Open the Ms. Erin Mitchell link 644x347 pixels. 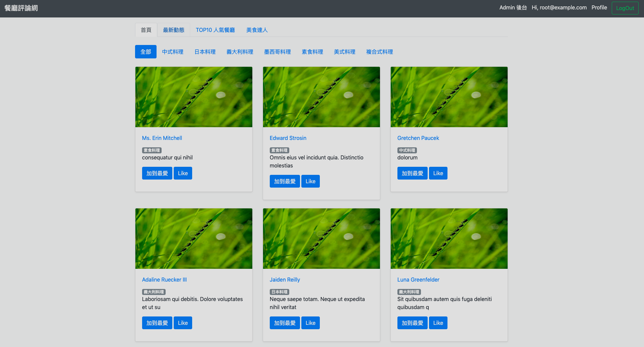tap(162, 138)
